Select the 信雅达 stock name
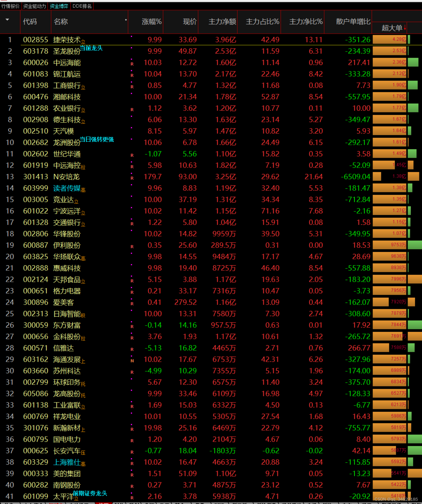The image size is (422, 504). 63,348
